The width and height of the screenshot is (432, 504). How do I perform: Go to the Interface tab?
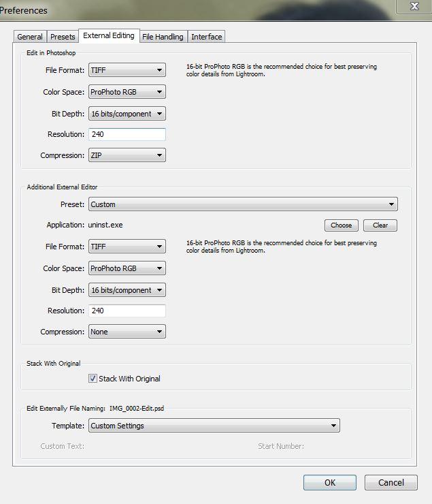[x=207, y=37]
